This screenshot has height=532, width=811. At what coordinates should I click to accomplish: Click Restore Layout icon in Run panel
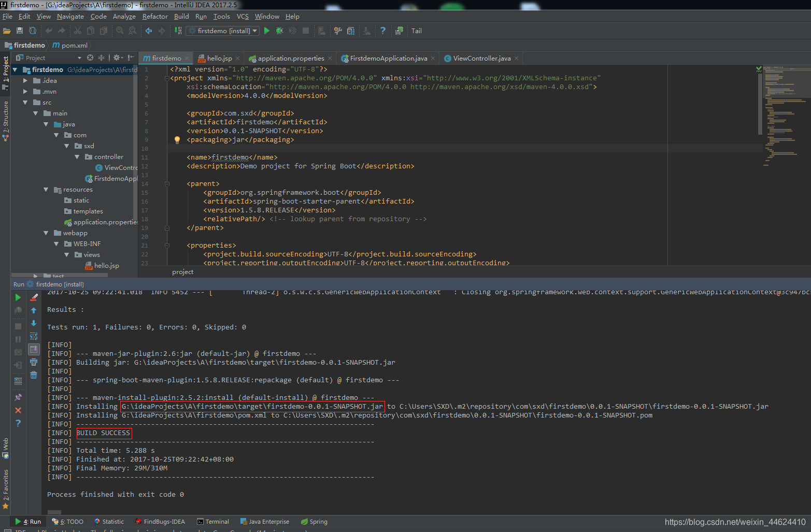coord(18,381)
